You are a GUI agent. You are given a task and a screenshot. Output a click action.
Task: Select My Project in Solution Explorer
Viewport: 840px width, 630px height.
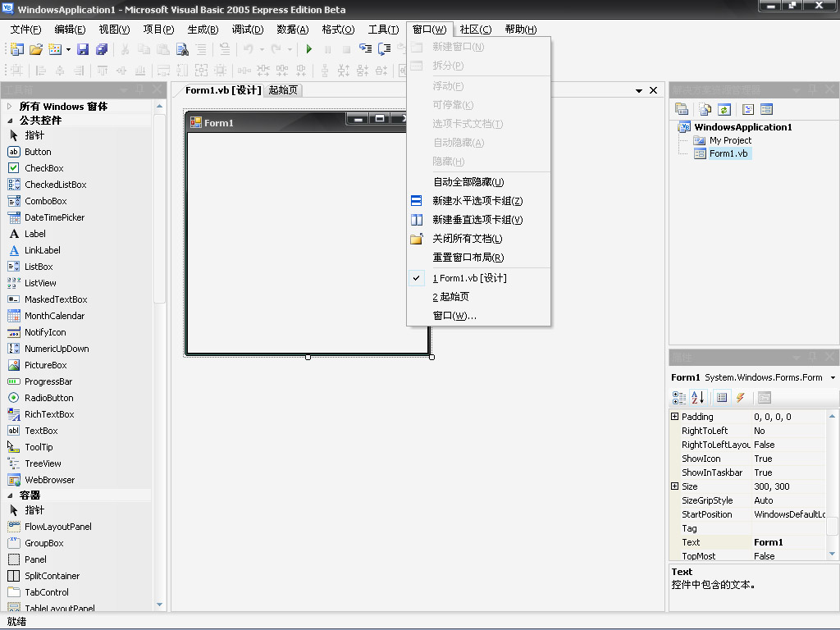pos(729,140)
